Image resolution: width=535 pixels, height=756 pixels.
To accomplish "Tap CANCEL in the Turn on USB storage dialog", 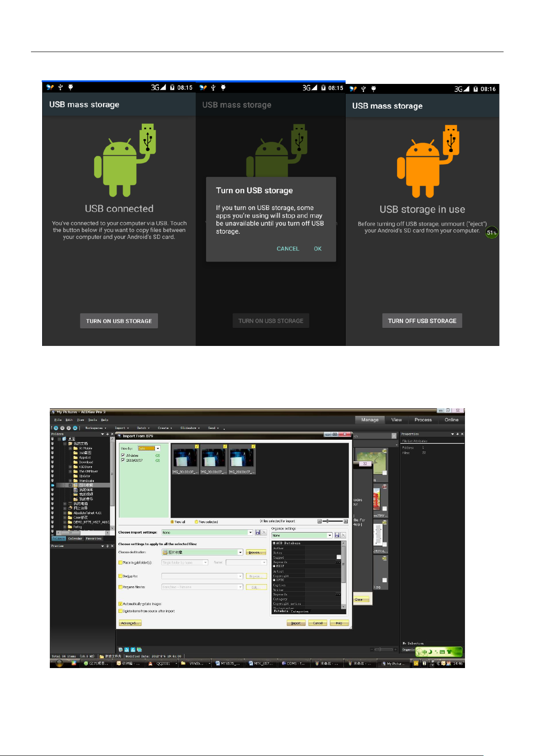I will click(288, 249).
